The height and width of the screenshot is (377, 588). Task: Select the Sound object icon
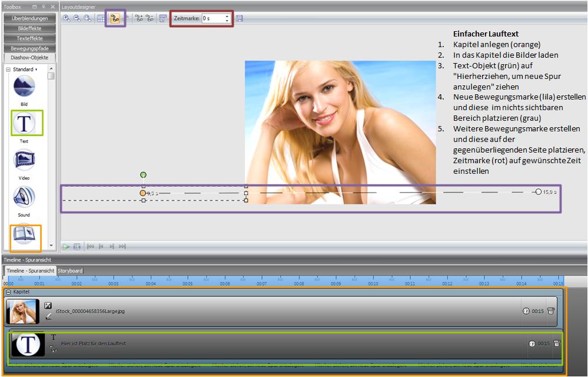[x=24, y=197]
